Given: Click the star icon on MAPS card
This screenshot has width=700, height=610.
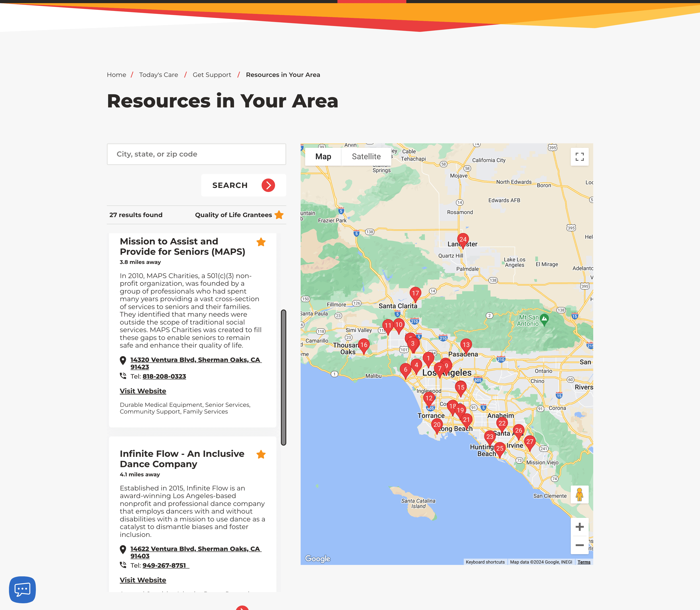Looking at the screenshot, I should [x=261, y=242].
